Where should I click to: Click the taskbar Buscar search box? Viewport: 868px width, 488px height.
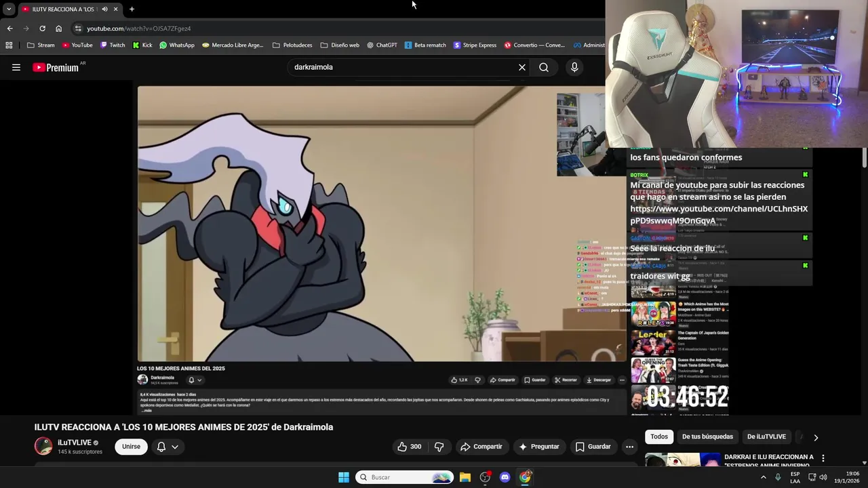coord(405,477)
